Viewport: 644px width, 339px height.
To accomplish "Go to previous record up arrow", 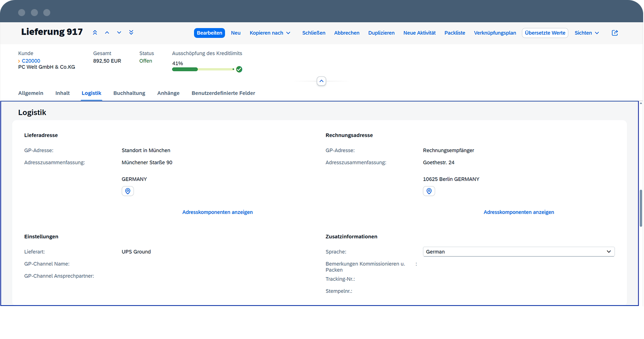I will pyautogui.click(x=107, y=33).
